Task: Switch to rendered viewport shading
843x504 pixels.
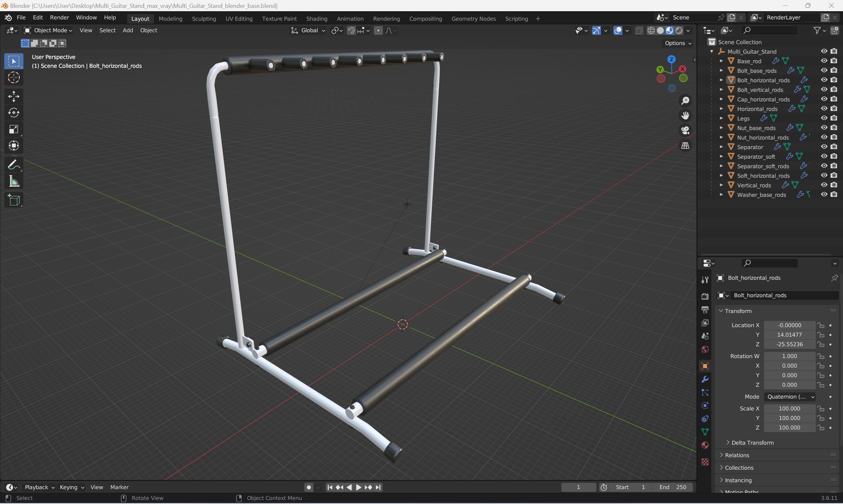Action: pos(679,31)
